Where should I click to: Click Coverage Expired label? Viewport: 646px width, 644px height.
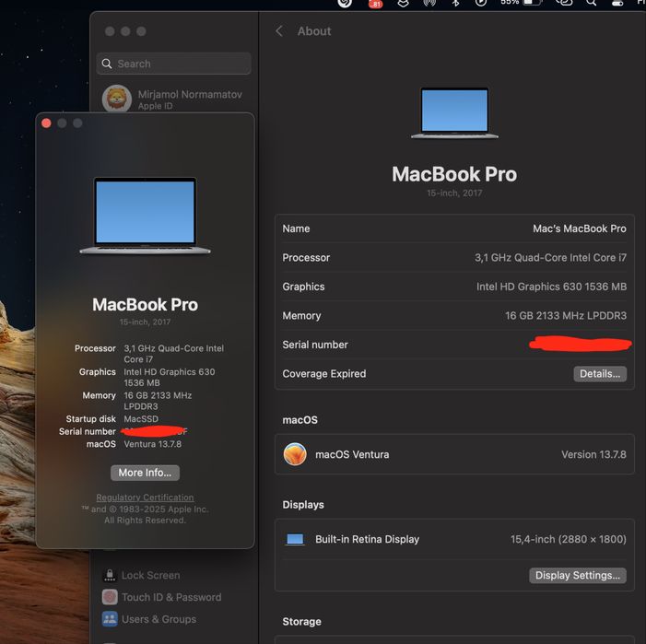(323, 373)
